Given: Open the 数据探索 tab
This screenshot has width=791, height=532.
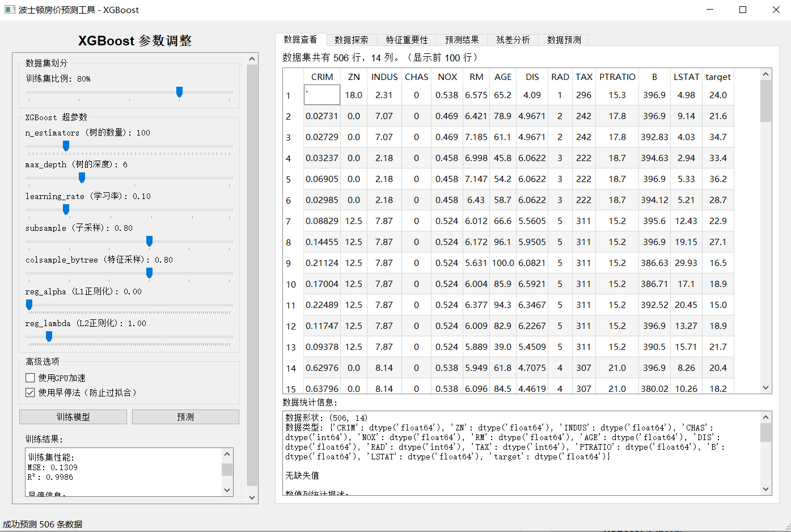Looking at the screenshot, I should (x=352, y=40).
